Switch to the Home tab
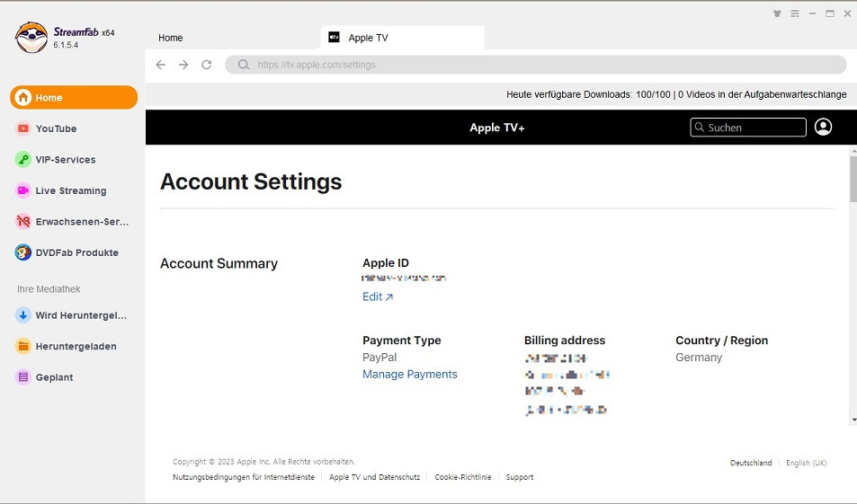The height and width of the screenshot is (504, 857). click(171, 38)
